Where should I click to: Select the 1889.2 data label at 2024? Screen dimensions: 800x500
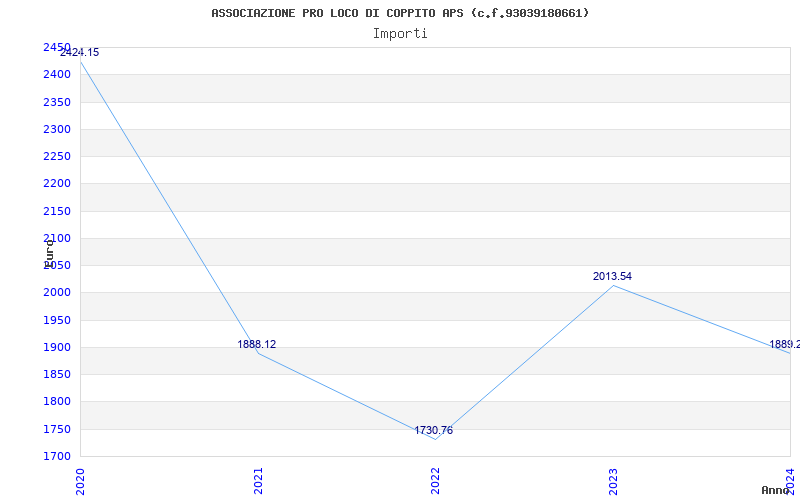tap(785, 344)
